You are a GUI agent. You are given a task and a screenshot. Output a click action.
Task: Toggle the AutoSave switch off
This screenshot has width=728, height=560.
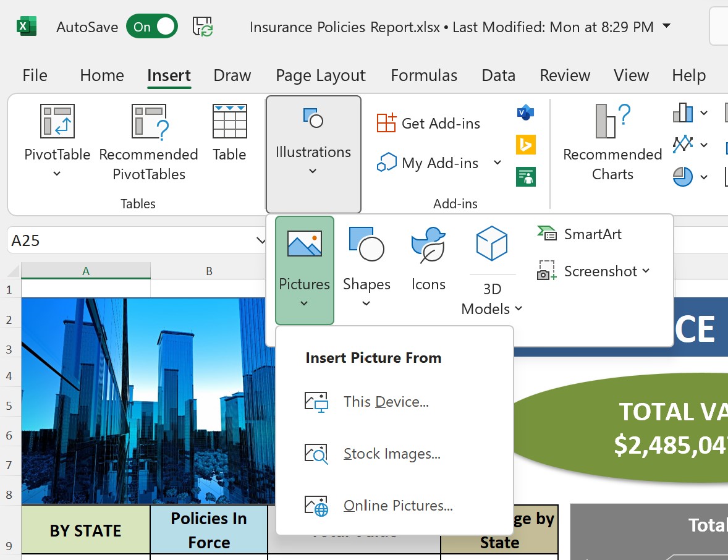click(152, 27)
